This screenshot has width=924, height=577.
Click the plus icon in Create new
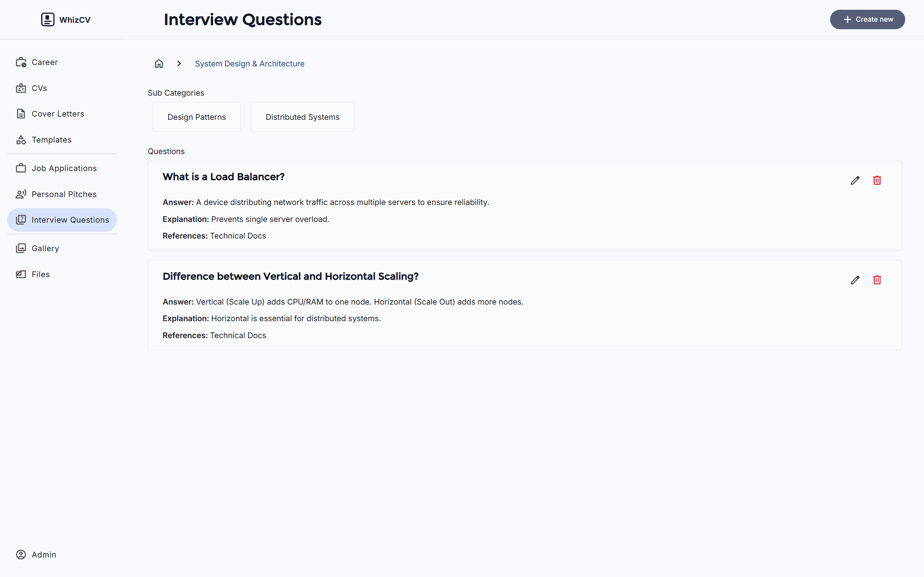(x=847, y=19)
